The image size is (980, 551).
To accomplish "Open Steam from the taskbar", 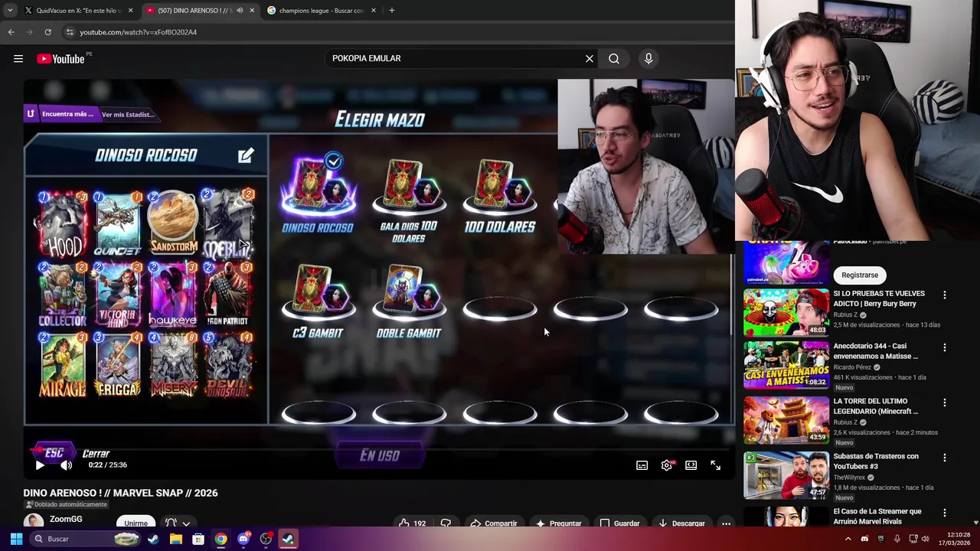I will pos(153,539).
